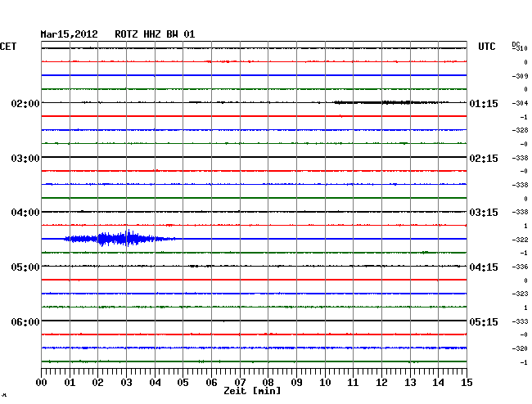Screen dimensions: 532x404
Task: Click the "Zeit [min]" axis title
Action: [252, 391]
